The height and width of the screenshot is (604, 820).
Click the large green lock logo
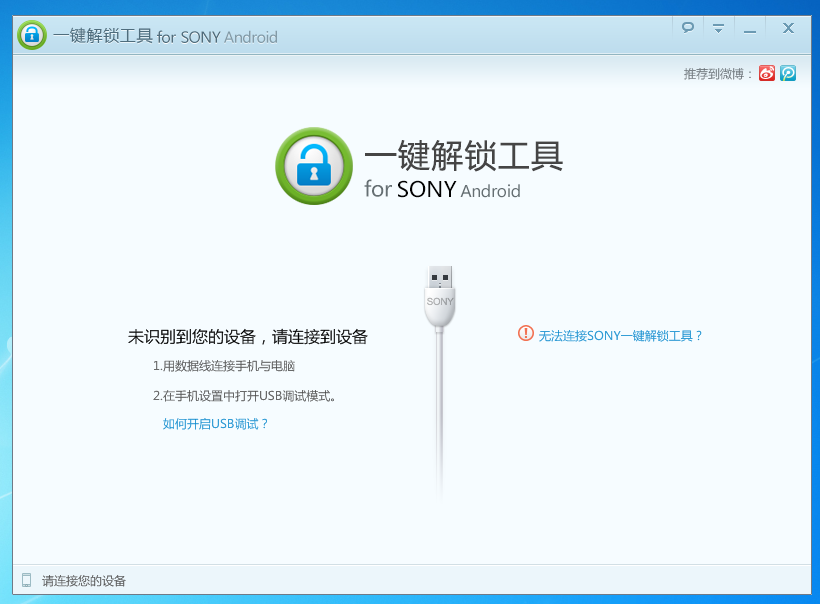click(x=314, y=166)
